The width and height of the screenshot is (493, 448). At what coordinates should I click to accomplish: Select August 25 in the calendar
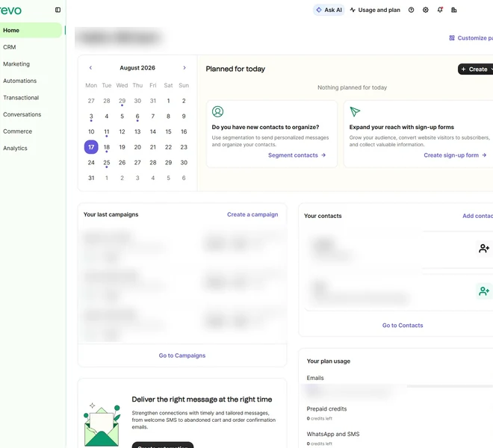[x=107, y=163]
